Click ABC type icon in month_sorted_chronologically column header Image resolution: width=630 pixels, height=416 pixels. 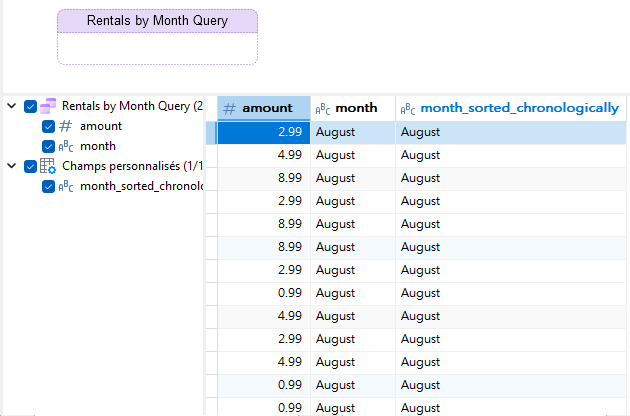click(408, 108)
